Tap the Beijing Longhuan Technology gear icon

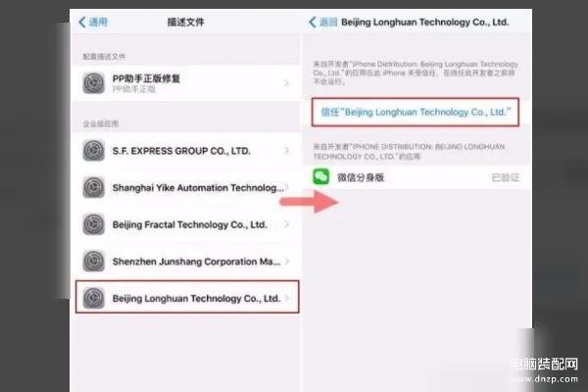[94, 298]
